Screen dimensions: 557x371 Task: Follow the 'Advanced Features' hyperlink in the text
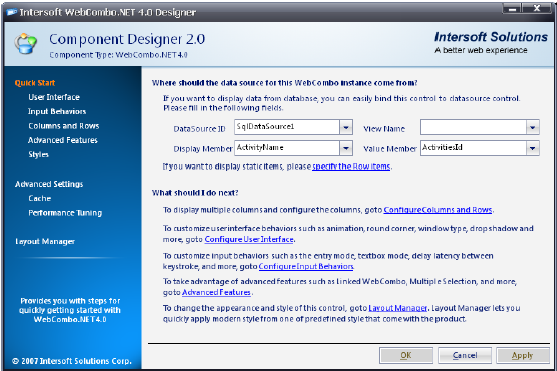[216, 292]
